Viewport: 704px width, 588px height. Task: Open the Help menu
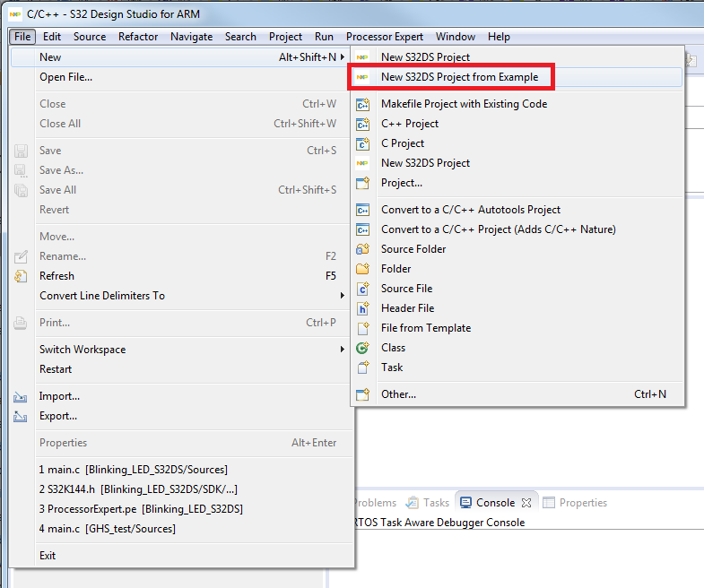tap(499, 37)
